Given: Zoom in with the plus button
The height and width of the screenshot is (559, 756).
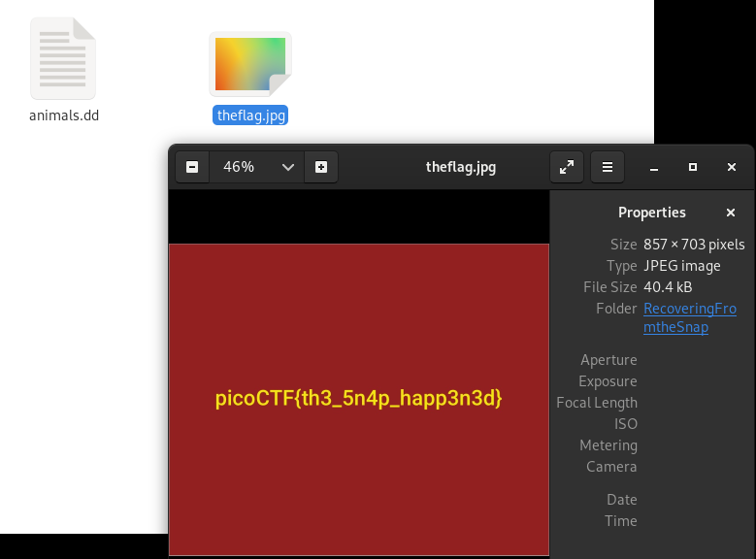Looking at the screenshot, I should [321, 167].
